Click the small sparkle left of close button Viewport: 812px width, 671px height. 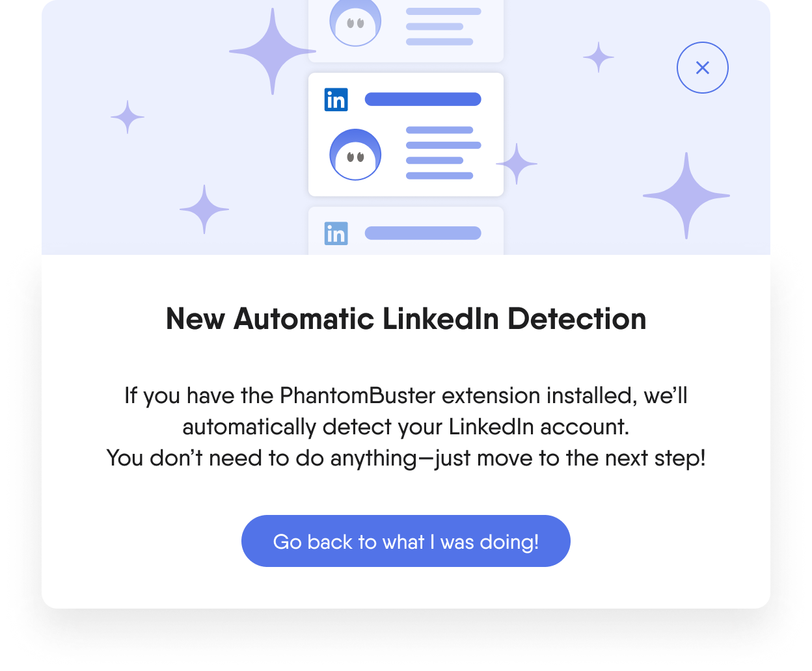coord(599,57)
